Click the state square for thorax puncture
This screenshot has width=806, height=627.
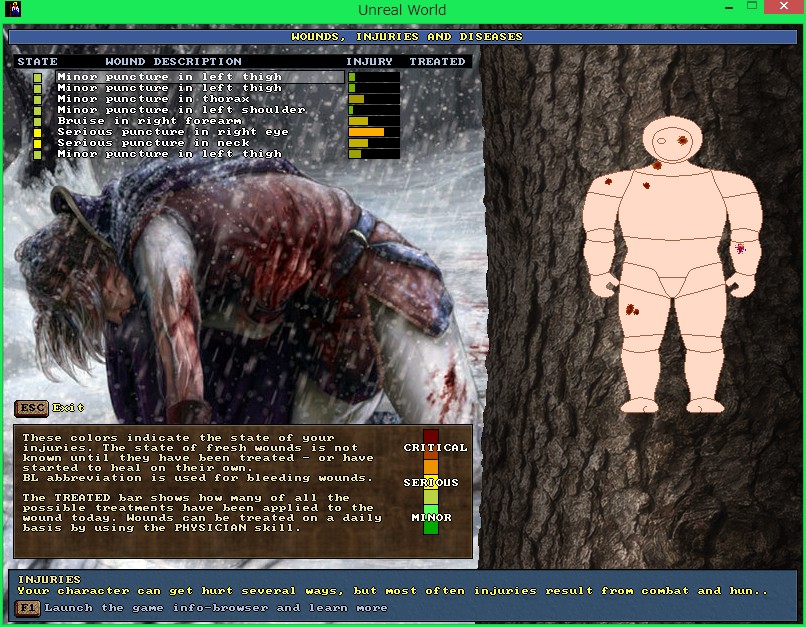click(x=38, y=99)
